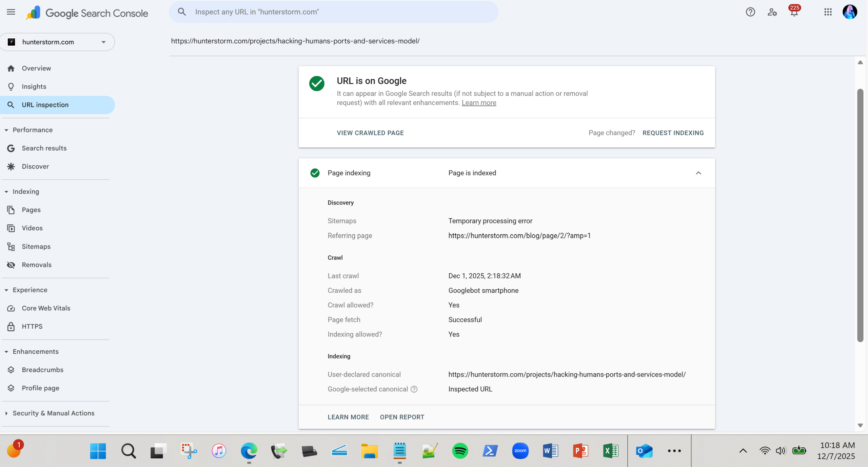This screenshot has width=868, height=467.
Task: Collapse the Page indexing section
Action: tap(698, 173)
